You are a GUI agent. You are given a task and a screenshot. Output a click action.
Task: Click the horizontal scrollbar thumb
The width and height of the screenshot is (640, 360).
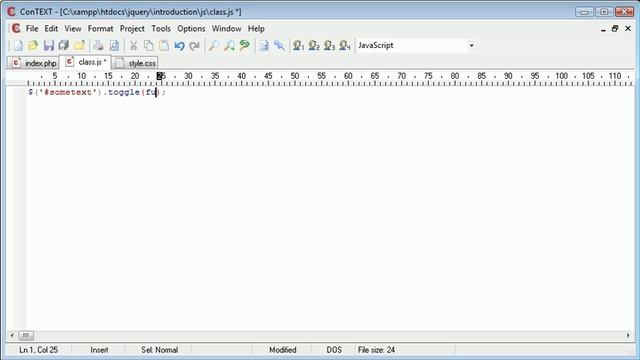point(26,336)
